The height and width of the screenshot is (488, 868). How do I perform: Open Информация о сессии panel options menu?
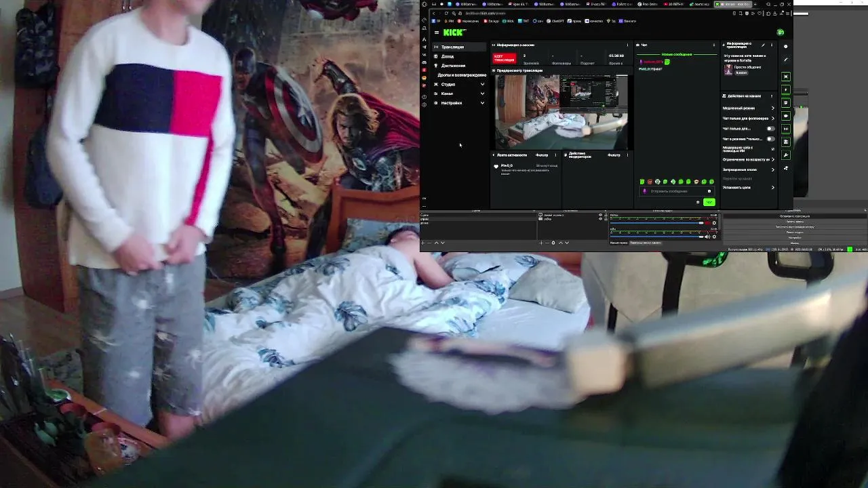click(x=627, y=45)
